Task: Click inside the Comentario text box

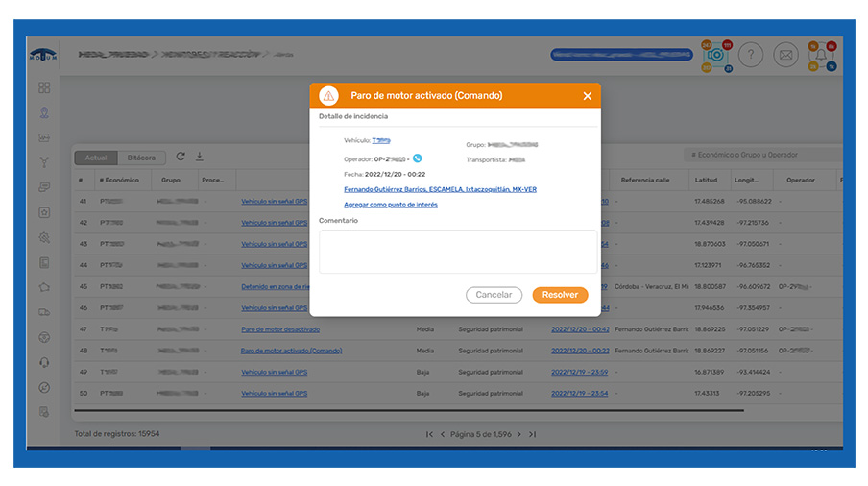Action: (457, 252)
